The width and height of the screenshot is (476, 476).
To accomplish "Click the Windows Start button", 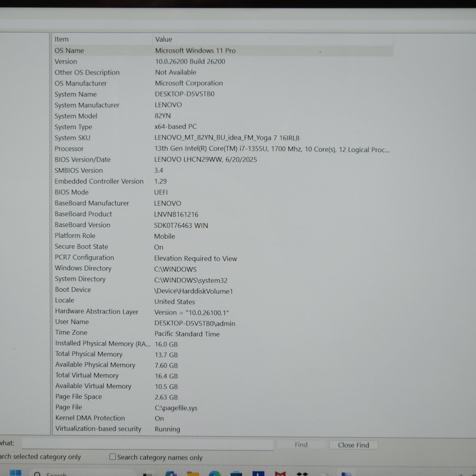I will click(x=15, y=473).
